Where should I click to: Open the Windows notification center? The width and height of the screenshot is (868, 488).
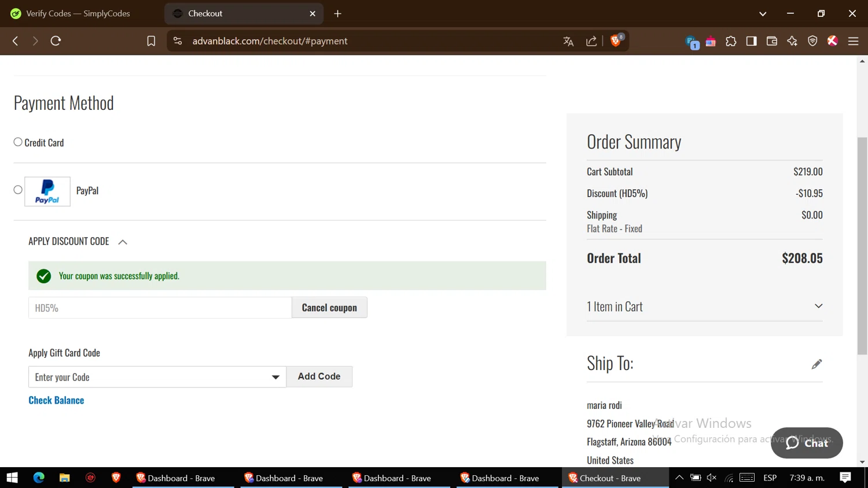[845, 478]
